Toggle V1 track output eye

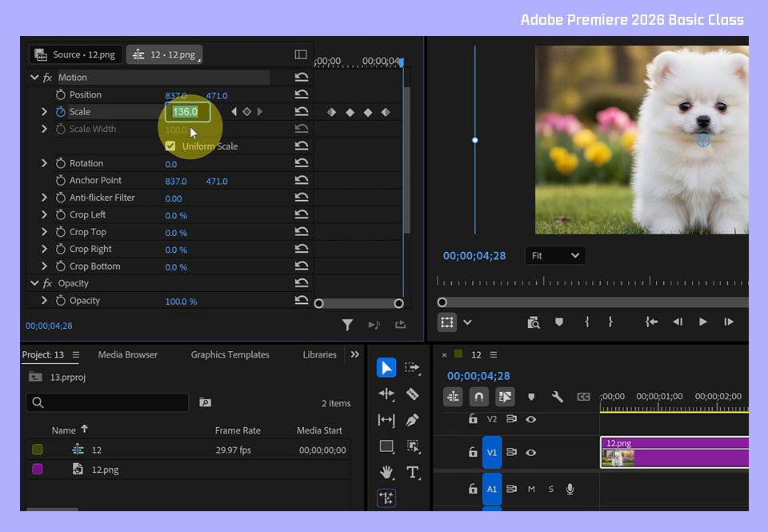tap(530, 452)
